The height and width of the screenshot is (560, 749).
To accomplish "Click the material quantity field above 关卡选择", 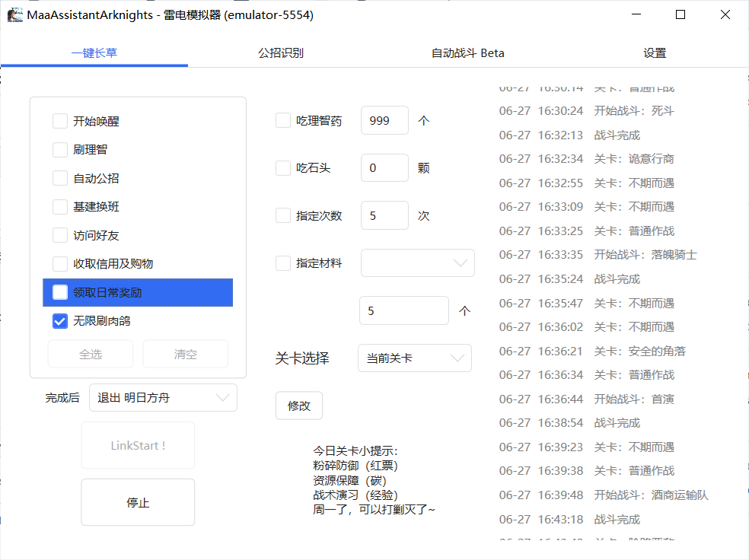I will click(x=404, y=310).
